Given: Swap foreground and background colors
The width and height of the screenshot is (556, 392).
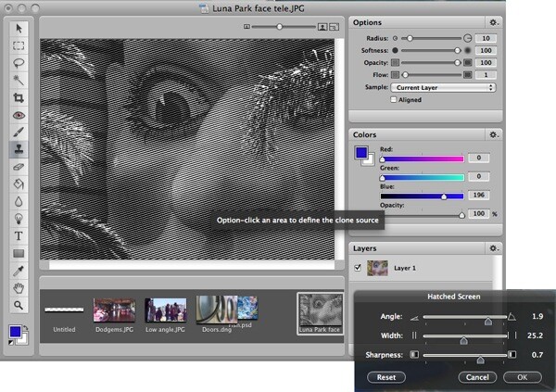Looking at the screenshot, I should [25, 328].
